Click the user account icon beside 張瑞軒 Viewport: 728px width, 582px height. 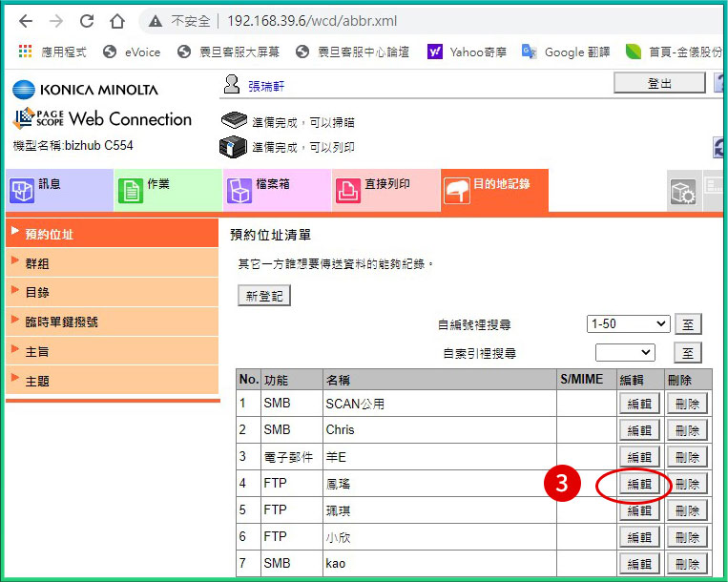[231, 85]
